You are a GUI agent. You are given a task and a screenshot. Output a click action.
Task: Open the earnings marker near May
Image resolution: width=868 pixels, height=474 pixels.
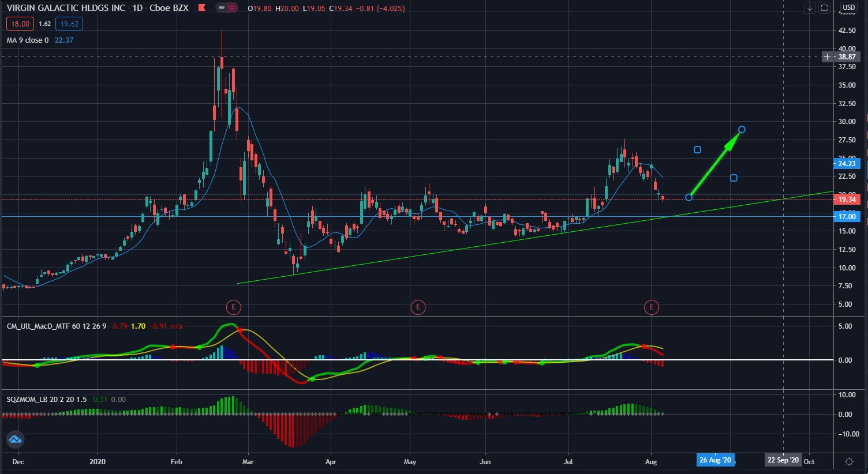click(418, 307)
